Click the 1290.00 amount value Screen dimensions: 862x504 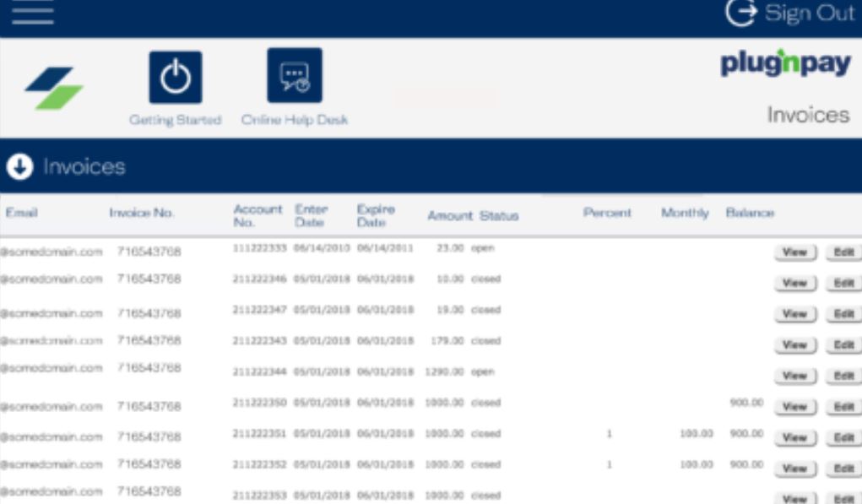[445, 371]
